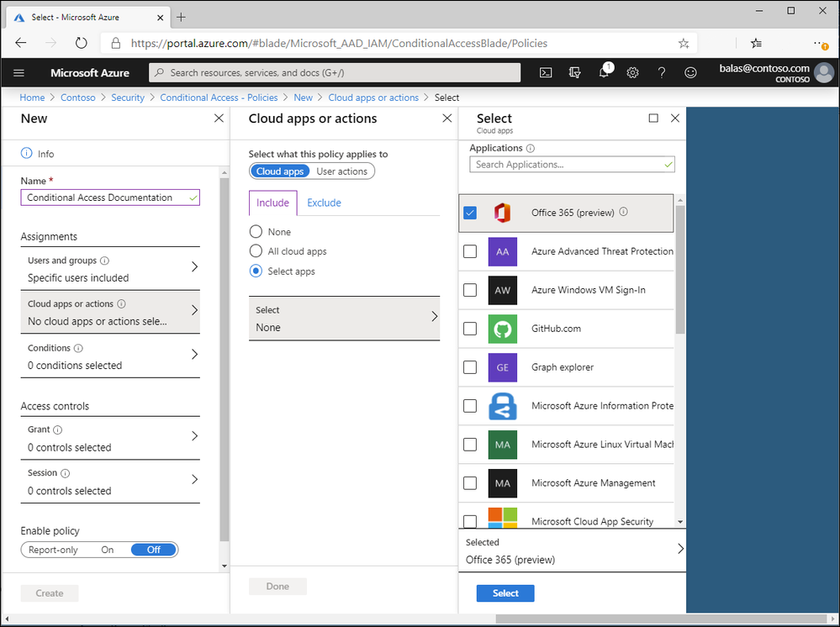
Task: Open the Help question mark menu
Action: click(x=662, y=72)
